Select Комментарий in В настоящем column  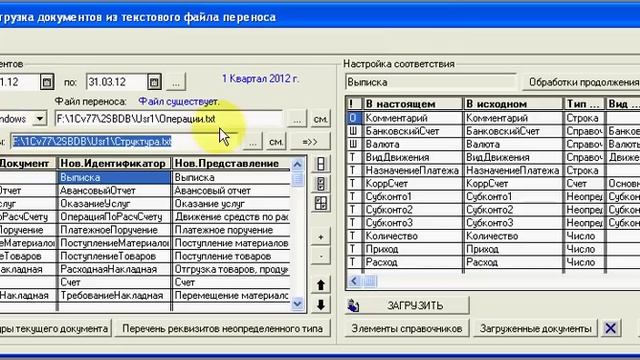(413, 118)
